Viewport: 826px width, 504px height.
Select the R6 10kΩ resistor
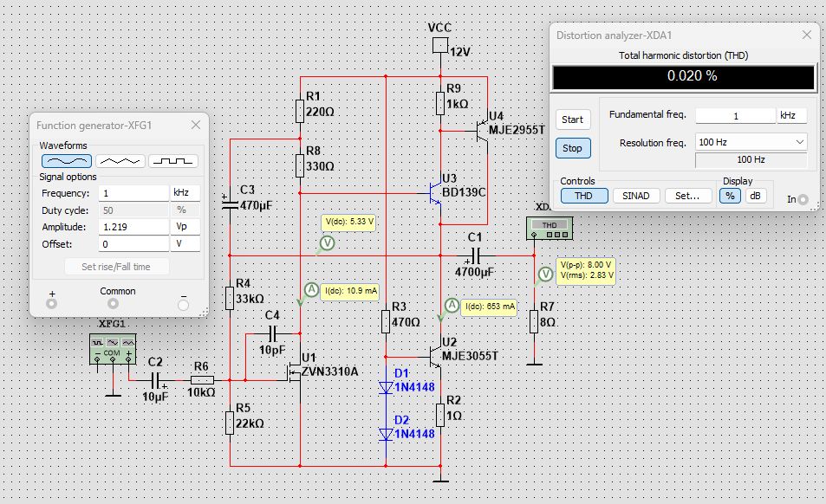pyautogui.click(x=202, y=380)
